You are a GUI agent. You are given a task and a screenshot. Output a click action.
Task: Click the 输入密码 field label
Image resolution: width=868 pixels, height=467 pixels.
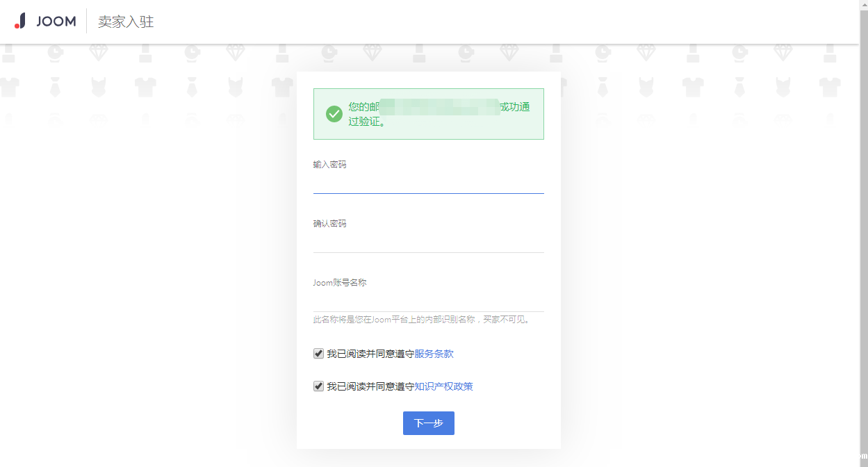329,165
